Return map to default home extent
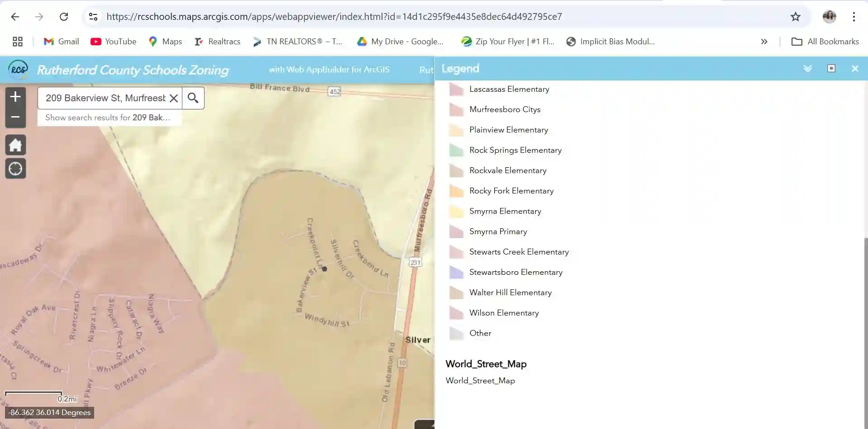This screenshot has height=429, width=868. pyautogui.click(x=15, y=145)
